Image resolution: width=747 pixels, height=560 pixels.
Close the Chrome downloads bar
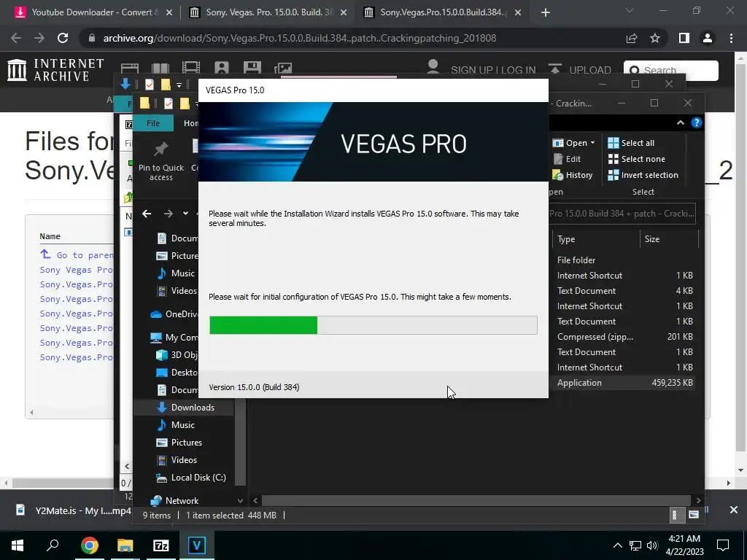734,510
